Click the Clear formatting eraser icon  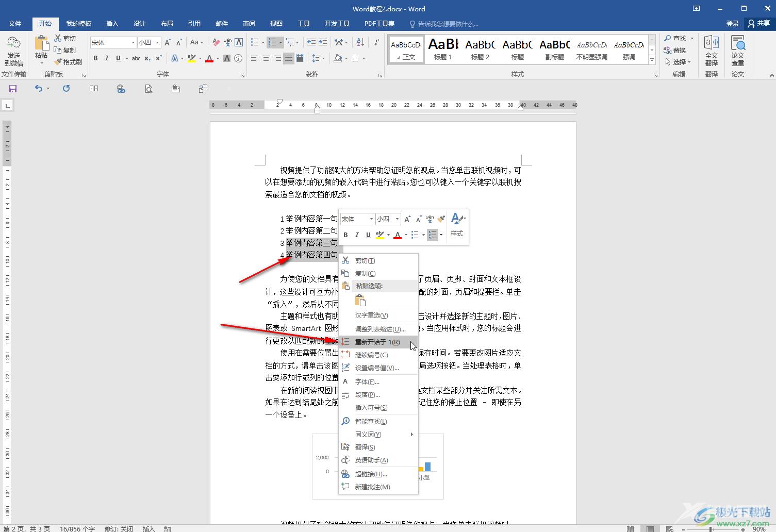pos(216,42)
